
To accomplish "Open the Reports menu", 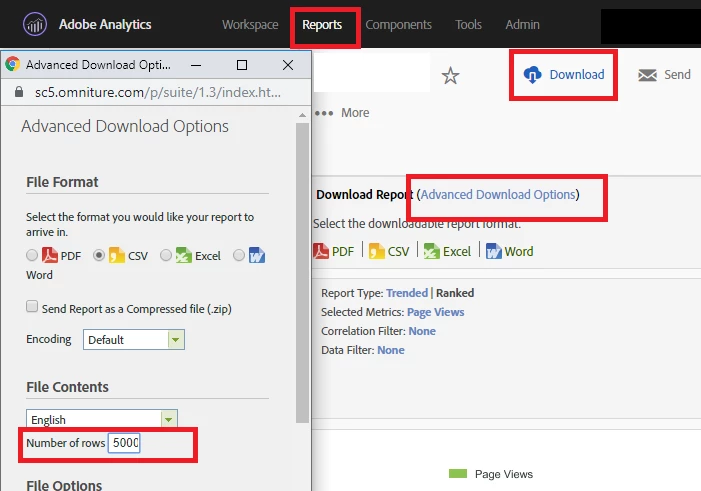I will (x=322, y=25).
